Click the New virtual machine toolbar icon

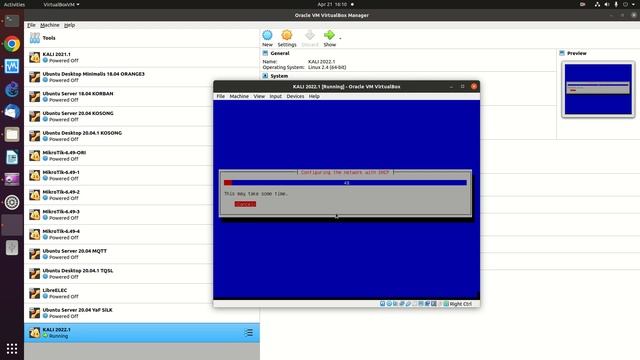point(267,36)
